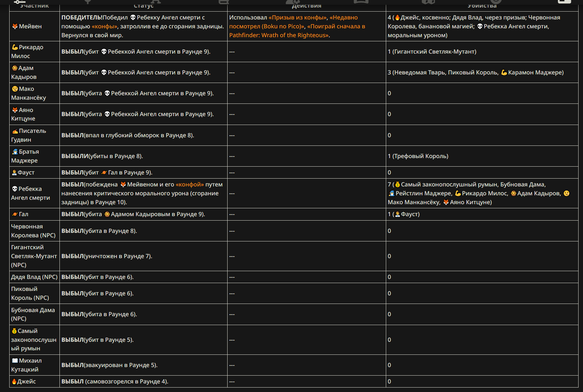Screen dimensions: 583x392
Task: Click the actions dash in Гал row
Action: point(232,214)
